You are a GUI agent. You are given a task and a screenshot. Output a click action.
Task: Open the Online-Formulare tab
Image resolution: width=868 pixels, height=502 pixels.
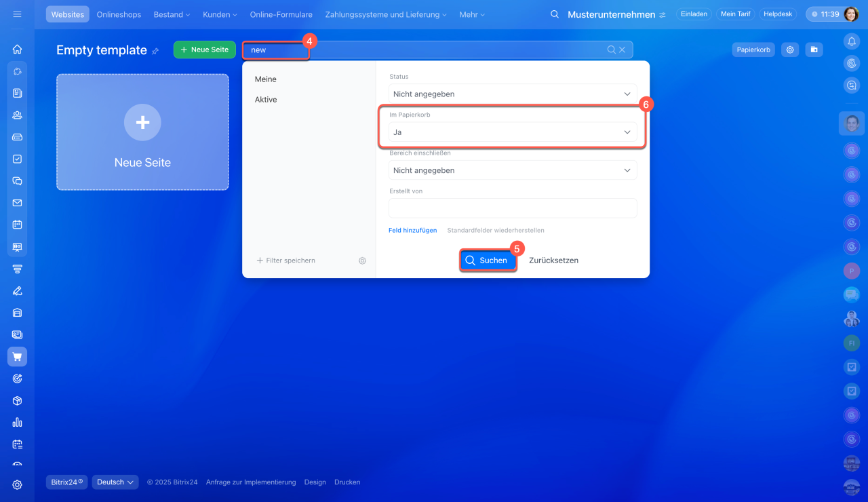pyautogui.click(x=281, y=14)
